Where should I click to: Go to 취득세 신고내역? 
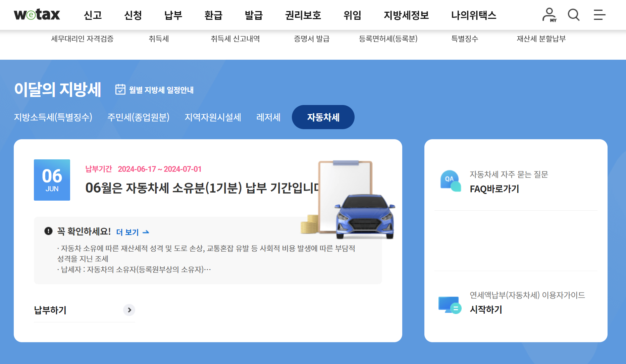[235, 39]
